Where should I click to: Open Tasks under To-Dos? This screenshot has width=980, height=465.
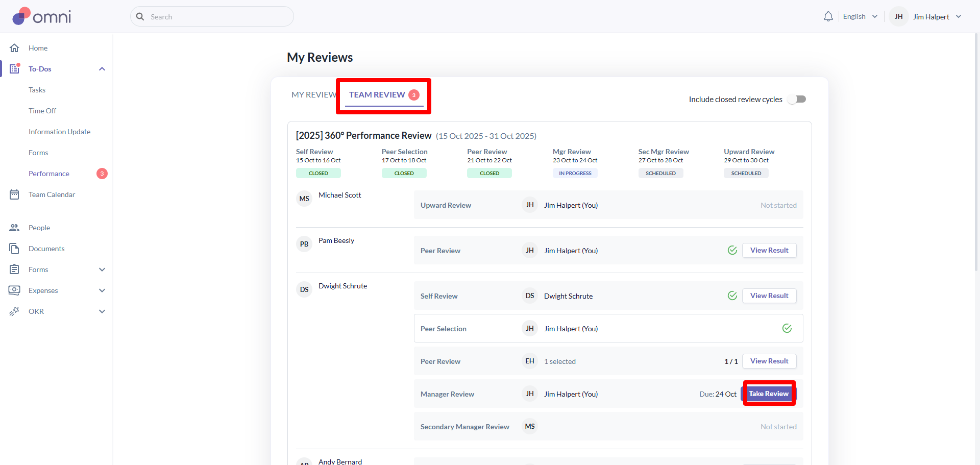[x=37, y=90]
